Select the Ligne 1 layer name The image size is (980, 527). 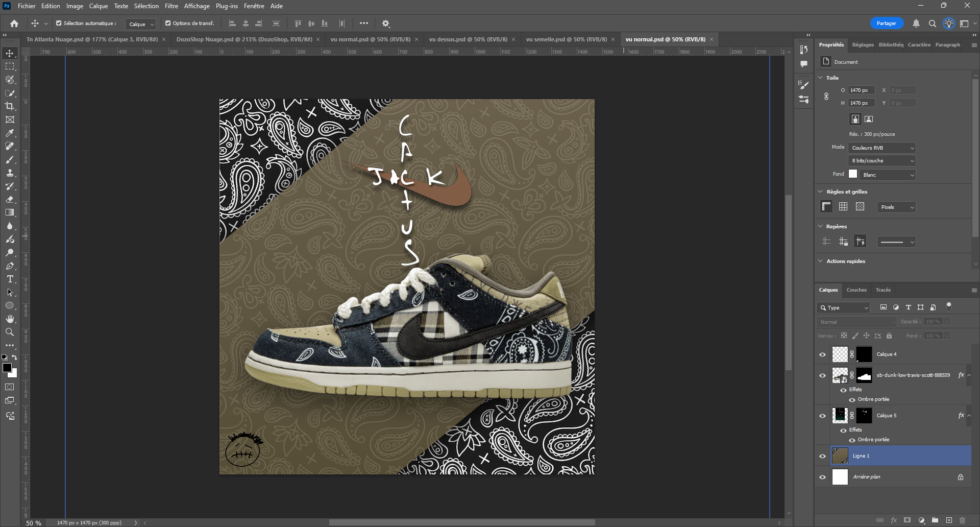[x=861, y=456]
